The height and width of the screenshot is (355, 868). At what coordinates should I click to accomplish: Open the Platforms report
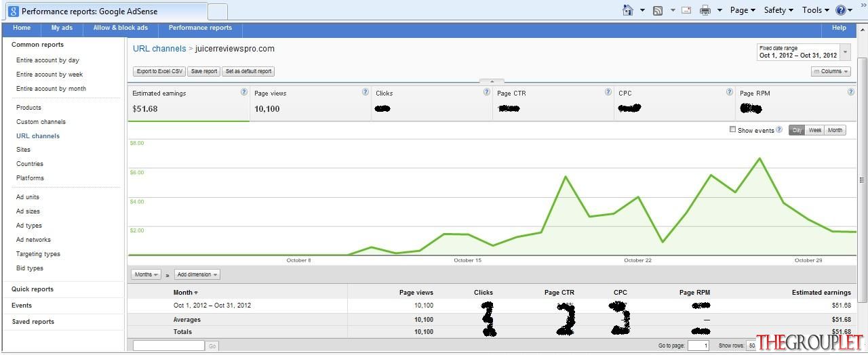(30, 178)
